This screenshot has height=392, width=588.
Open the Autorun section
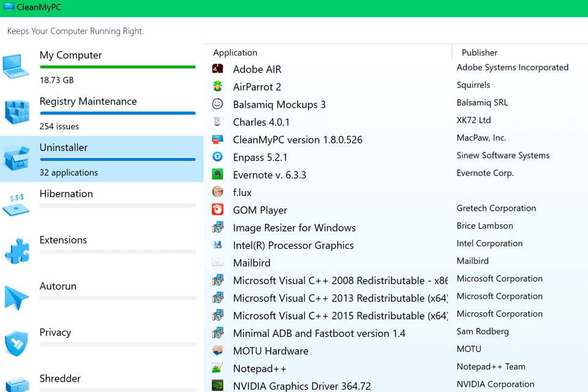pyautogui.click(x=102, y=298)
